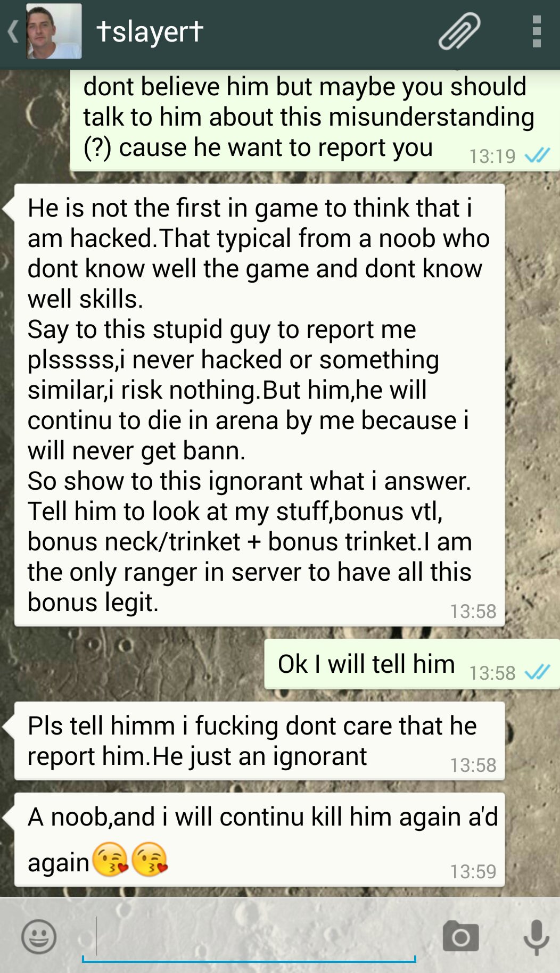Focus the message text input field
The image size is (560, 973).
tap(249, 937)
